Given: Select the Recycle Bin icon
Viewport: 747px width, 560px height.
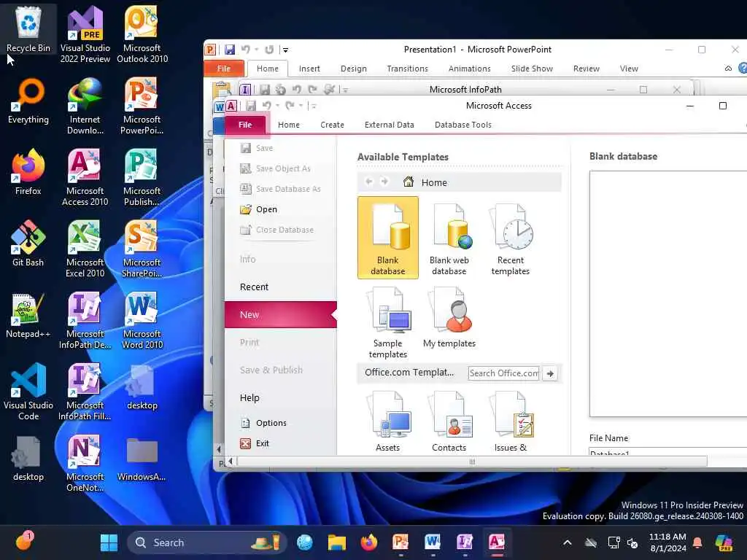Looking at the screenshot, I should (x=28, y=28).
